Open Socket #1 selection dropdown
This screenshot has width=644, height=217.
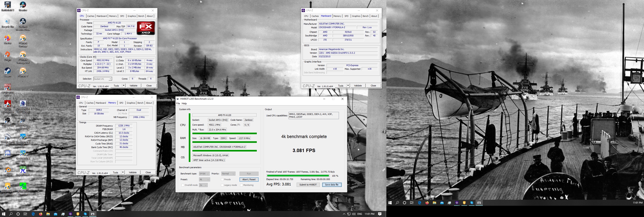click(x=103, y=79)
